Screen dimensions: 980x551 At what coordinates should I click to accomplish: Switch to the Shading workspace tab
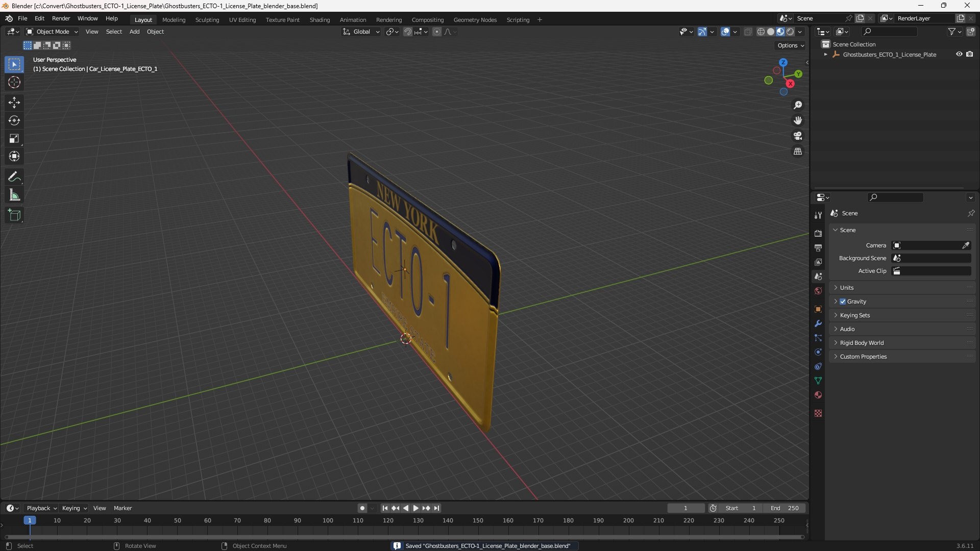tap(320, 19)
